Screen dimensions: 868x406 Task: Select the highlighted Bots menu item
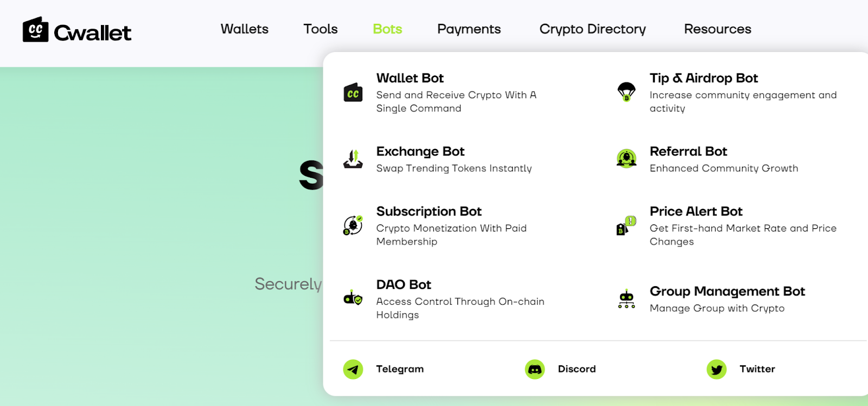pos(387,29)
